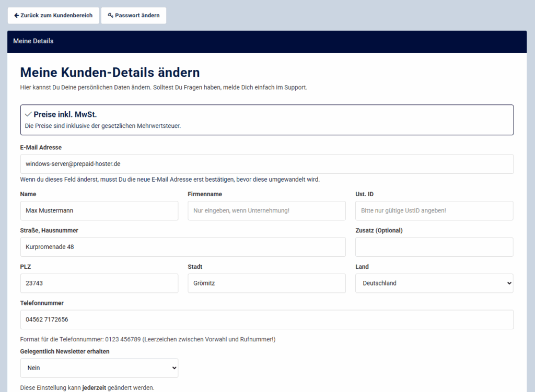This screenshot has height=392, width=535.
Task: Click the Preise inkl. MwSt. notice box
Action: point(267,120)
